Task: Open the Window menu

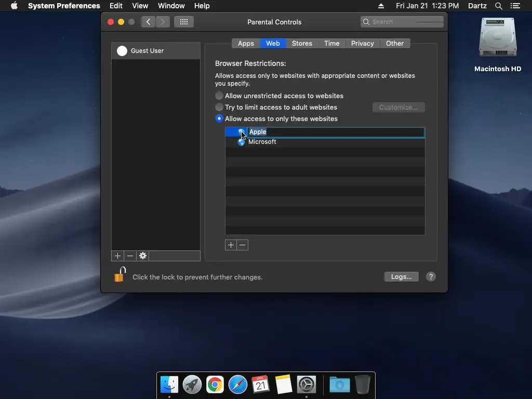Action: click(x=171, y=6)
